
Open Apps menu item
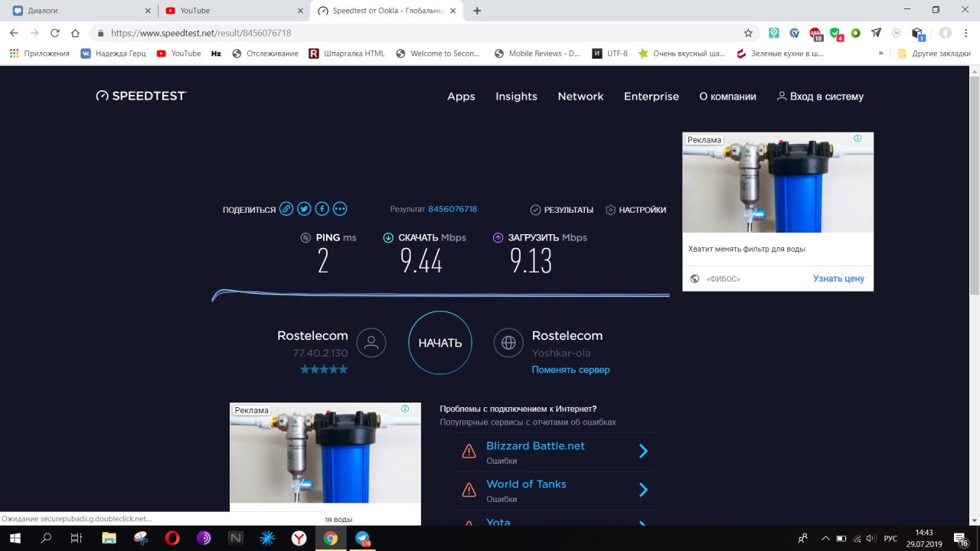click(461, 96)
